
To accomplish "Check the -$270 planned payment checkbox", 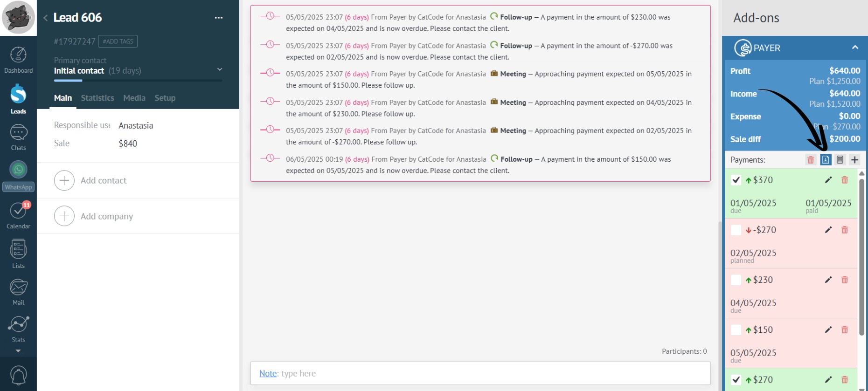I will [736, 230].
